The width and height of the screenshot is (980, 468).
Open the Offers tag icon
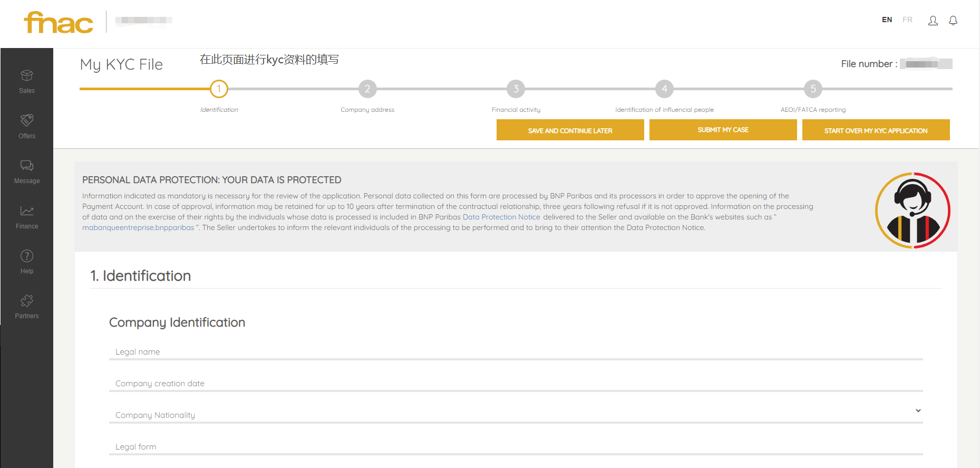[x=27, y=121]
